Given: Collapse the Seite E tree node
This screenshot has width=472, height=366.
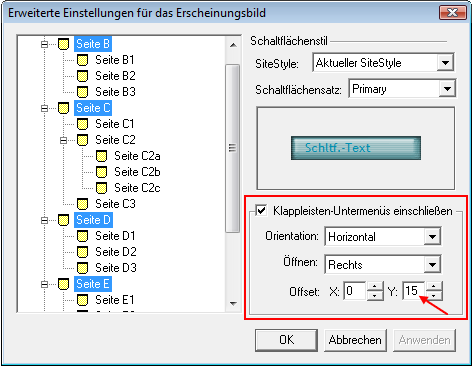Looking at the screenshot, I should pos(44,284).
